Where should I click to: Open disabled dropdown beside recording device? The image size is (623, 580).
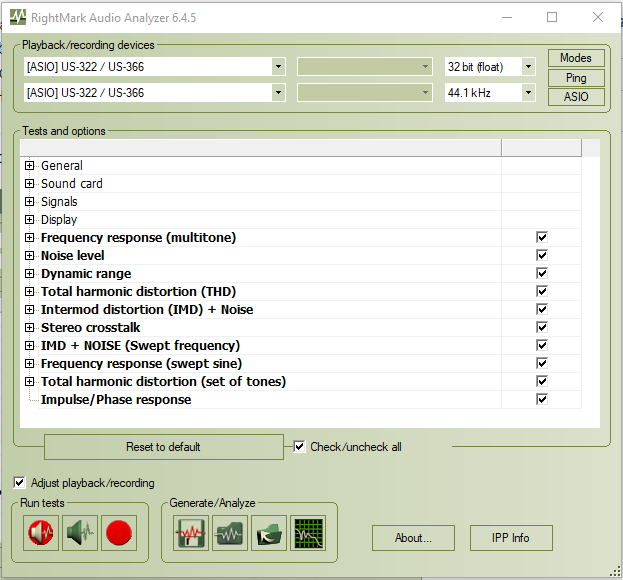tap(365, 93)
